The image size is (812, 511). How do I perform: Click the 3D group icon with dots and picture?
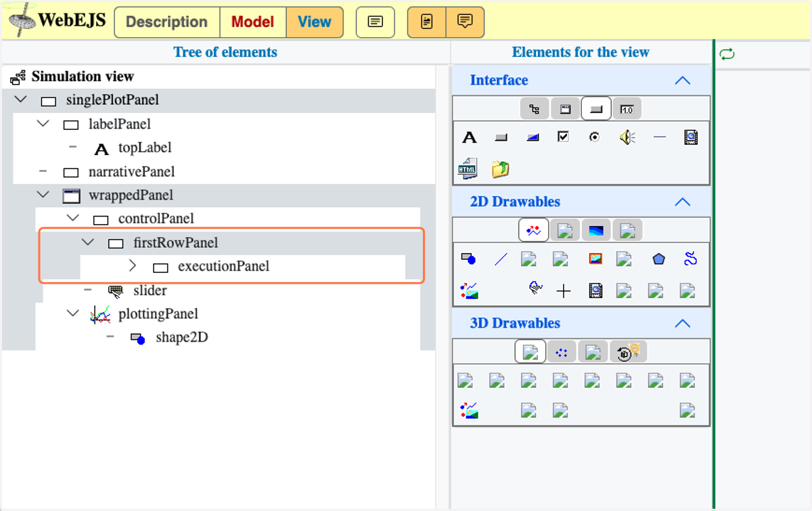coord(469,410)
